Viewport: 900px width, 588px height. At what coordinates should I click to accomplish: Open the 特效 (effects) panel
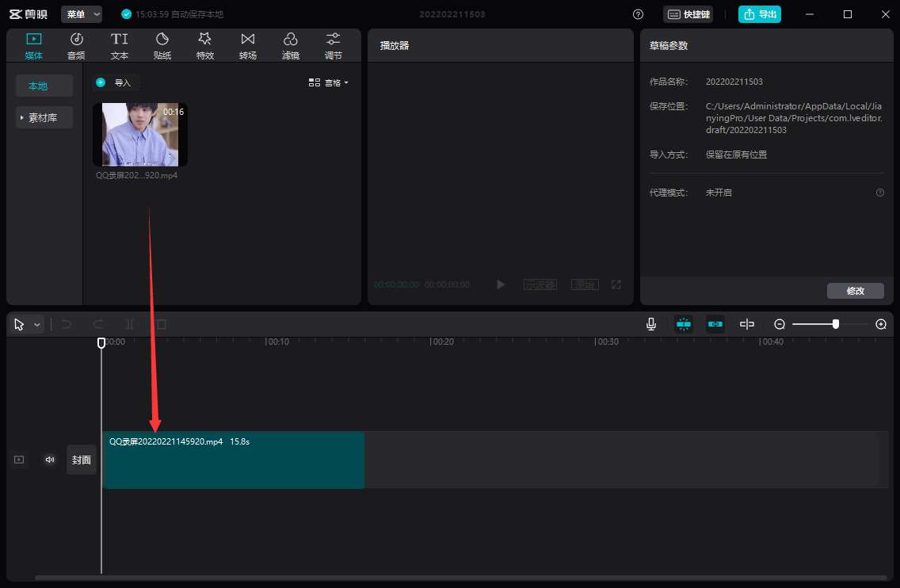pos(204,45)
